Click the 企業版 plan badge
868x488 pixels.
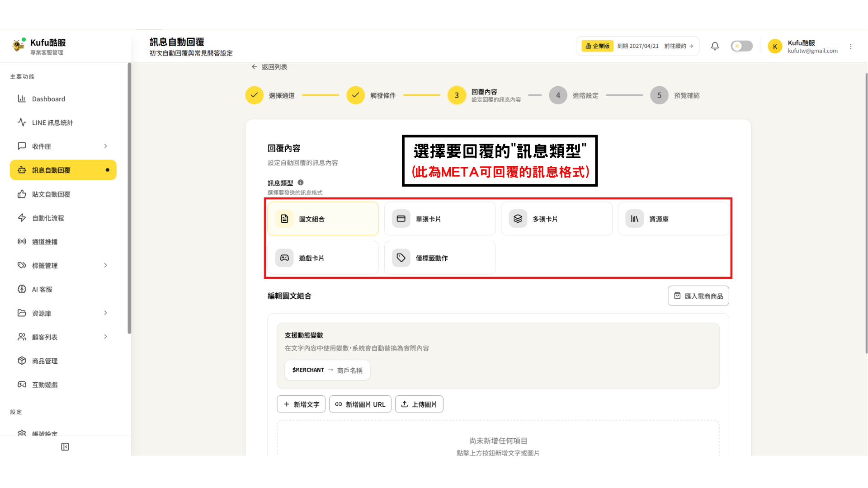click(597, 46)
